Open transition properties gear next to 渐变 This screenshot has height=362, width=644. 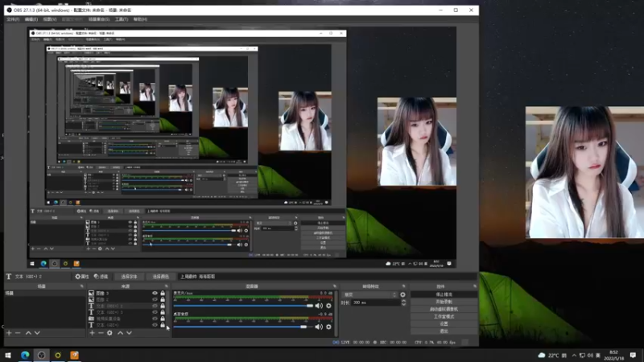click(402, 294)
